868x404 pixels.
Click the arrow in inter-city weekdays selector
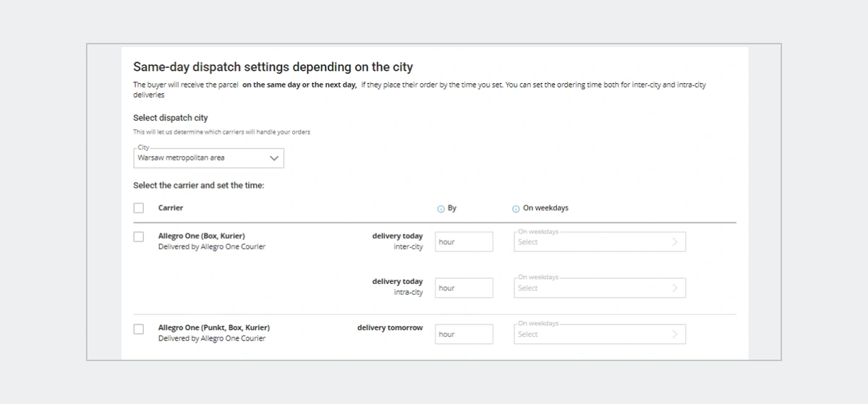(x=675, y=242)
